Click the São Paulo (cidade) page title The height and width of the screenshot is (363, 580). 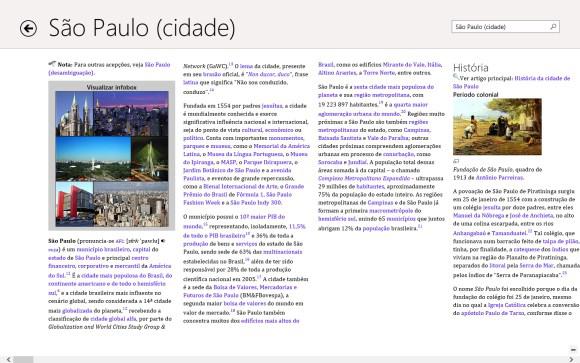pyautogui.click(x=142, y=28)
